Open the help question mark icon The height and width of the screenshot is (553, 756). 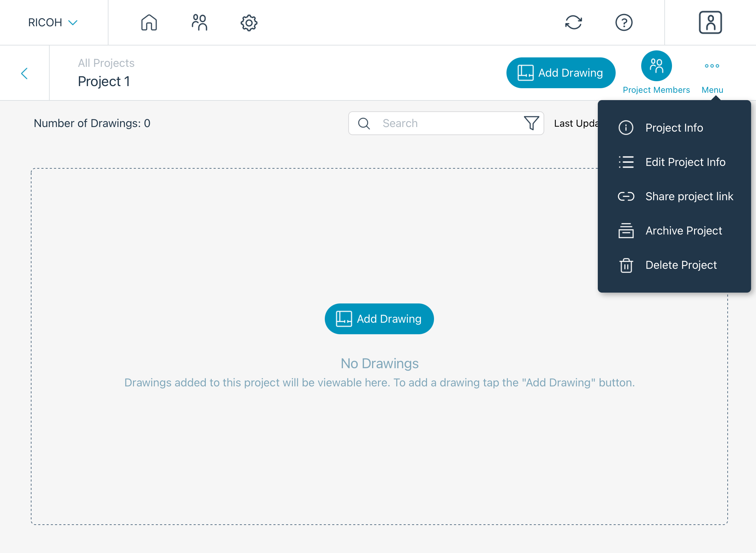[x=624, y=23]
